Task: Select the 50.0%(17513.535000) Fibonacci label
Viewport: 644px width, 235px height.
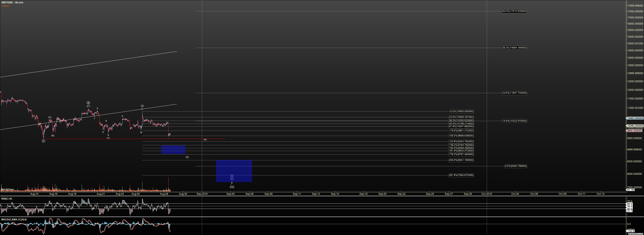Action: pyautogui.click(x=514, y=11)
